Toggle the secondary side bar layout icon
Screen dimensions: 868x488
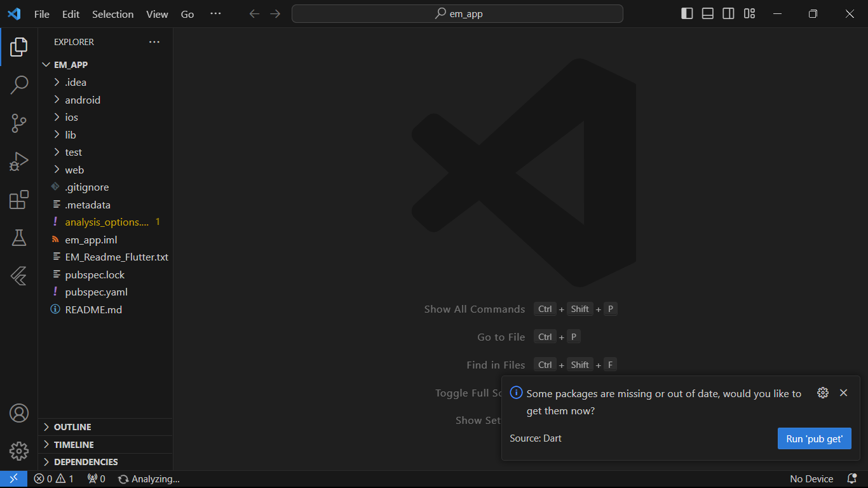coord(729,14)
